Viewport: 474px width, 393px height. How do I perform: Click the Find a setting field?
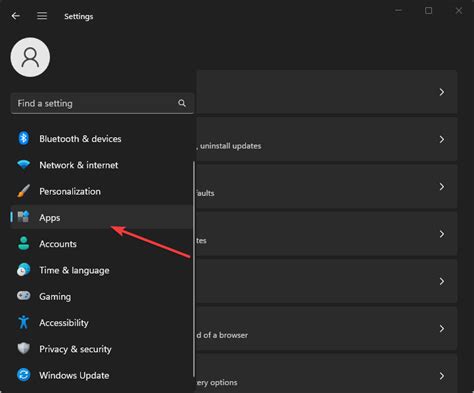[102, 103]
